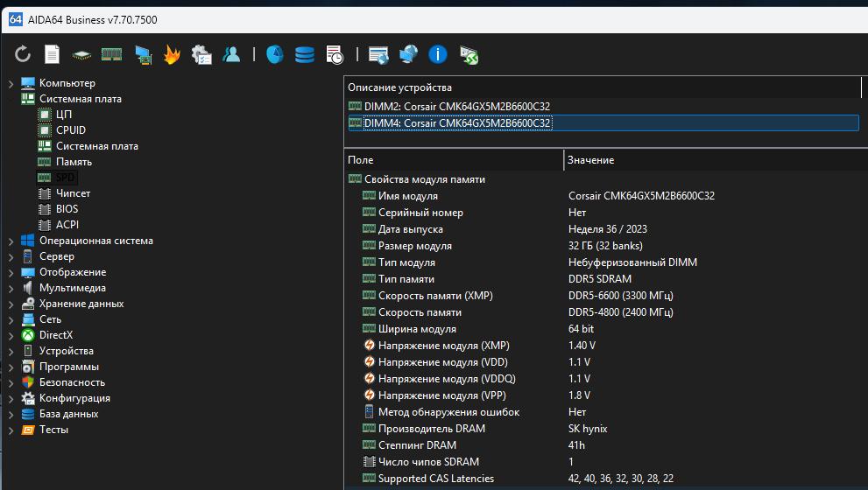Click the globe with computers toolbar icon
This screenshot has width=868, height=490.
408,54
